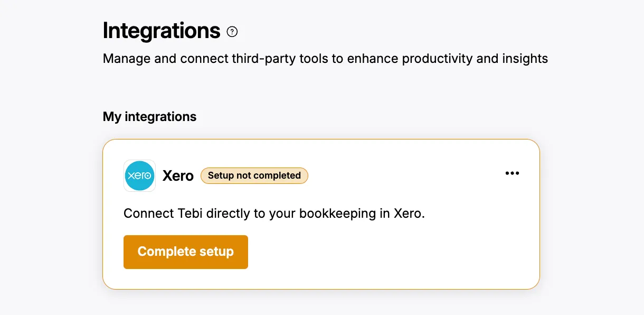
Task: Click the word "enhance" in the subtitle
Action: [372, 58]
